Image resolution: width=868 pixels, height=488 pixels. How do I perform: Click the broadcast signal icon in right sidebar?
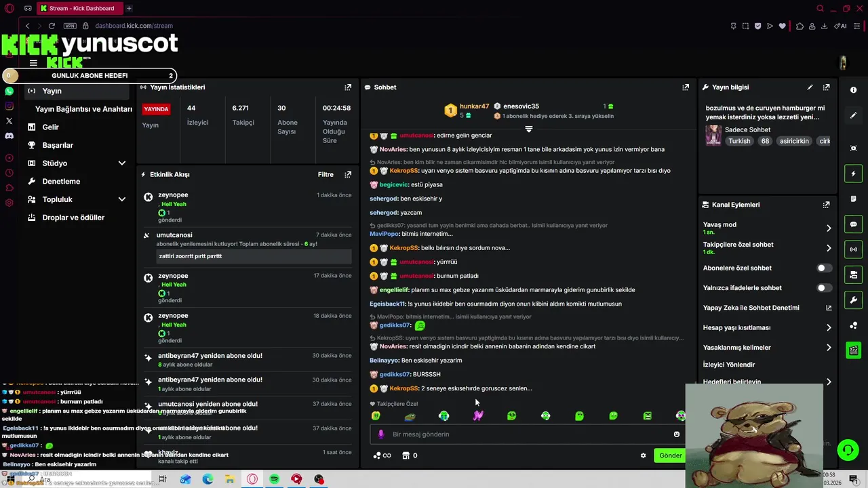pos(854,249)
